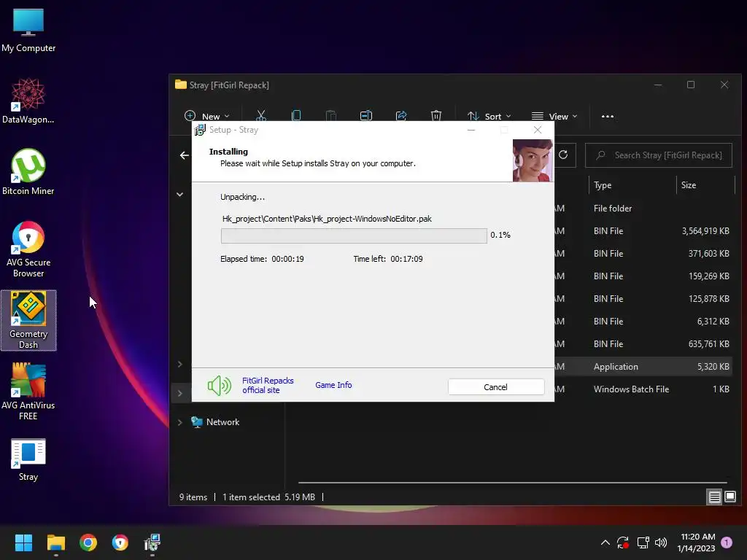Launch the Bitcoin Miner desktop shortcut
The width and height of the screenshot is (747, 560).
pos(28,172)
